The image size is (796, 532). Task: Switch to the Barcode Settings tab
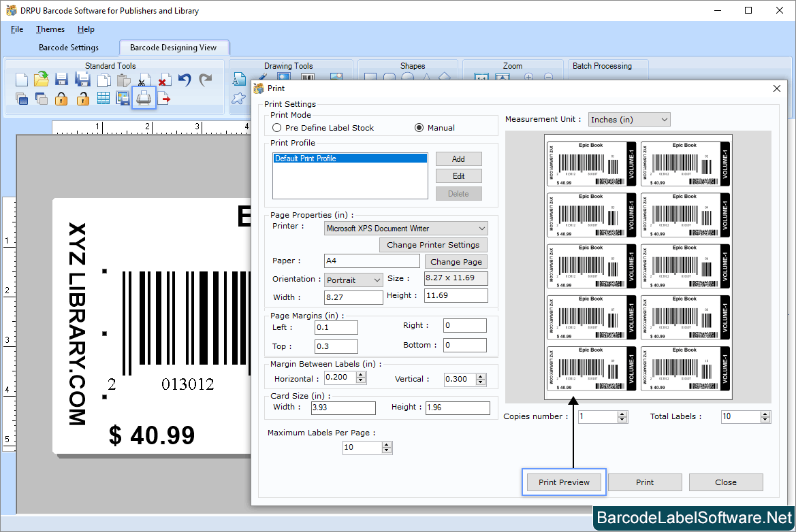click(69, 48)
